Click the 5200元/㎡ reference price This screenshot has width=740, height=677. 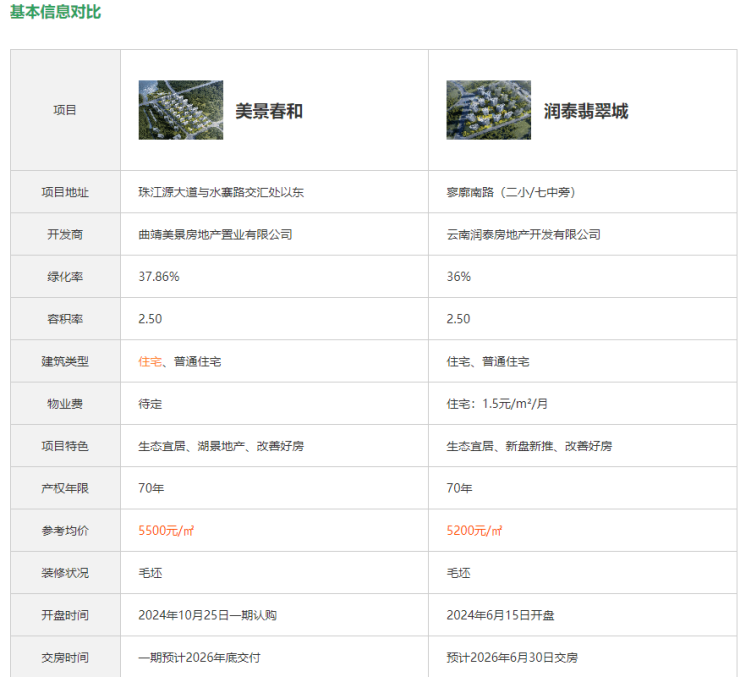474,531
